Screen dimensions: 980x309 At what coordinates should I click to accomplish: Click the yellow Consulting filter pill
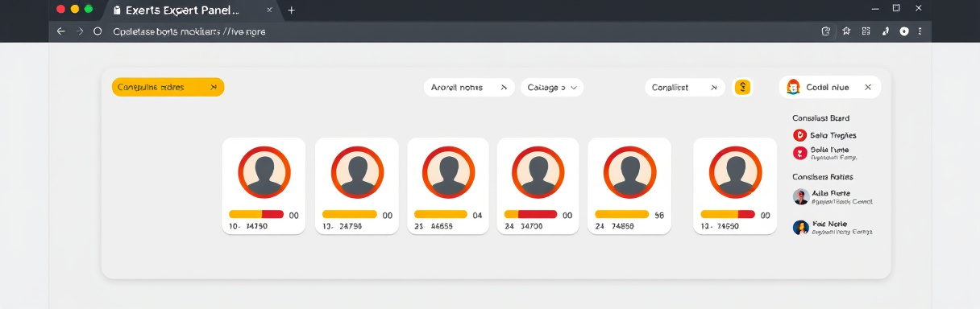(168, 87)
